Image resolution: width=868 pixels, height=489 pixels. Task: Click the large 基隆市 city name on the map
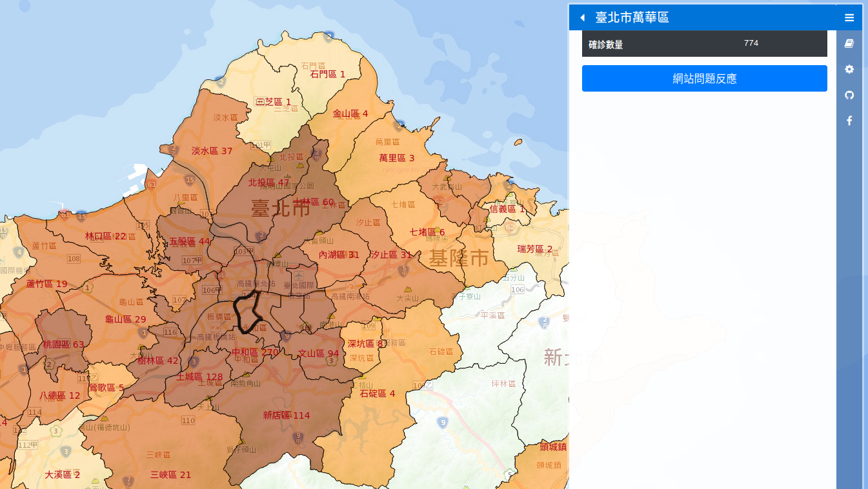(459, 259)
